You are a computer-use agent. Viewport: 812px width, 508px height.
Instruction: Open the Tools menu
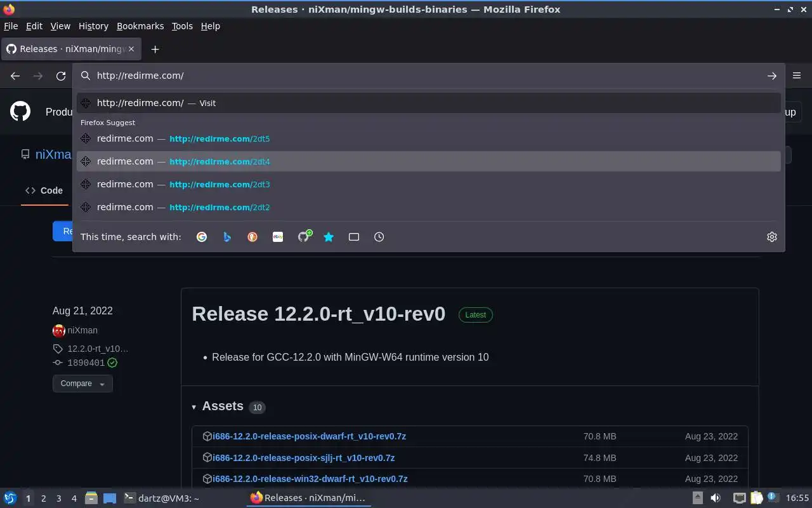point(182,26)
